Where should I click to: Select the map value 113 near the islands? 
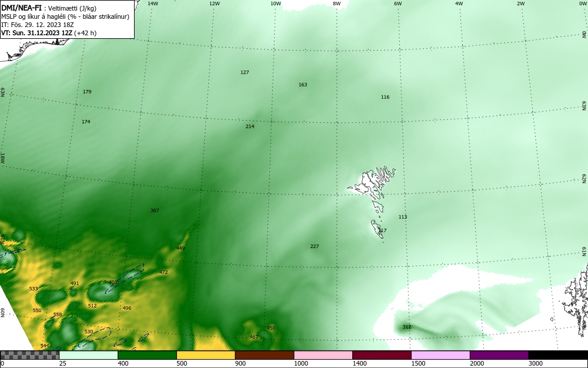click(403, 217)
